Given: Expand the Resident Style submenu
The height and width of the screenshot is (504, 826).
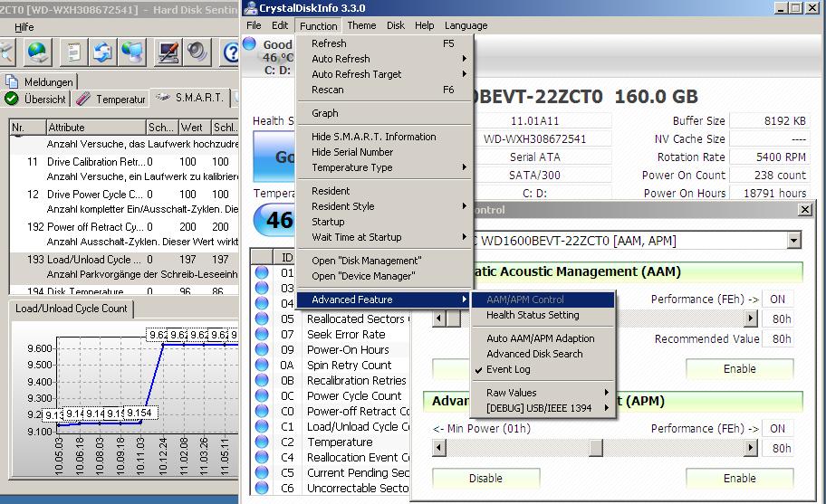Looking at the screenshot, I should point(385,206).
